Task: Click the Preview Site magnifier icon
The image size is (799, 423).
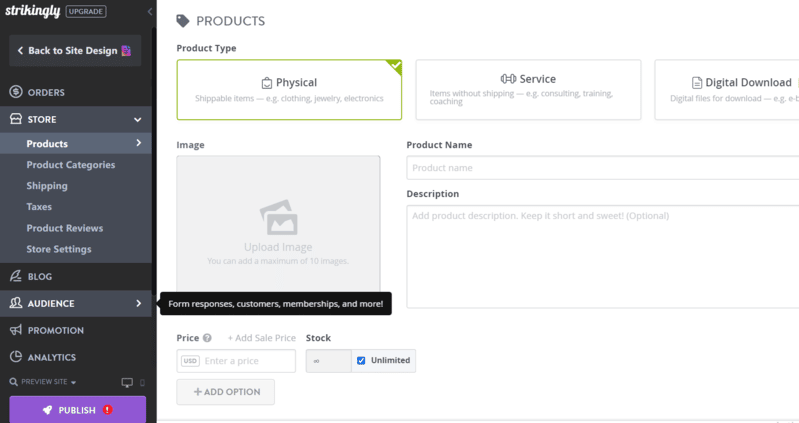Action: (14, 382)
